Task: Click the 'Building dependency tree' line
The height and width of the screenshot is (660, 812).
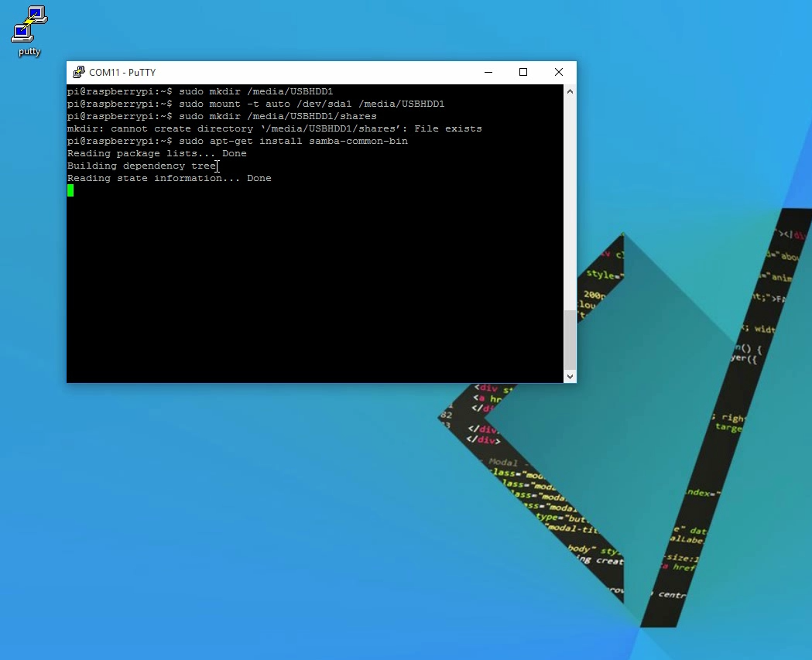Action: (142, 166)
